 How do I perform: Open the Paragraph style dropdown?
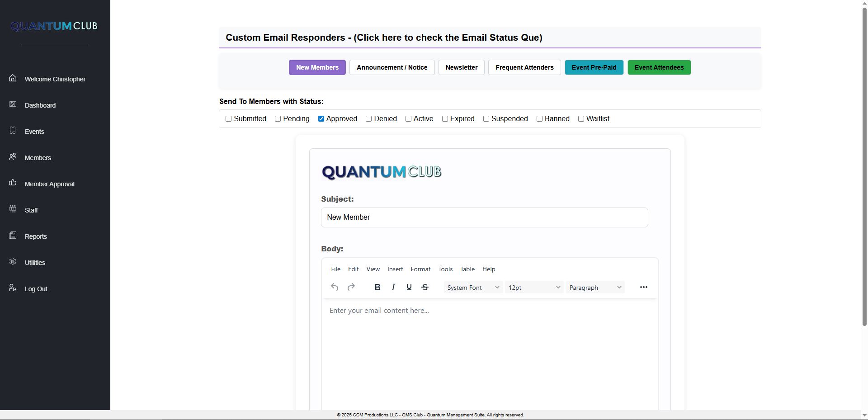(595, 287)
